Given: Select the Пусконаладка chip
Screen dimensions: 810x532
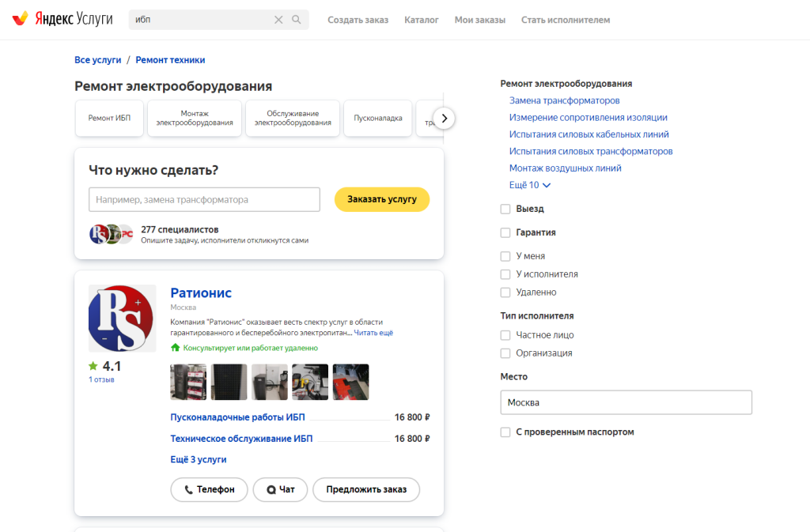Looking at the screenshot, I should click(378, 118).
